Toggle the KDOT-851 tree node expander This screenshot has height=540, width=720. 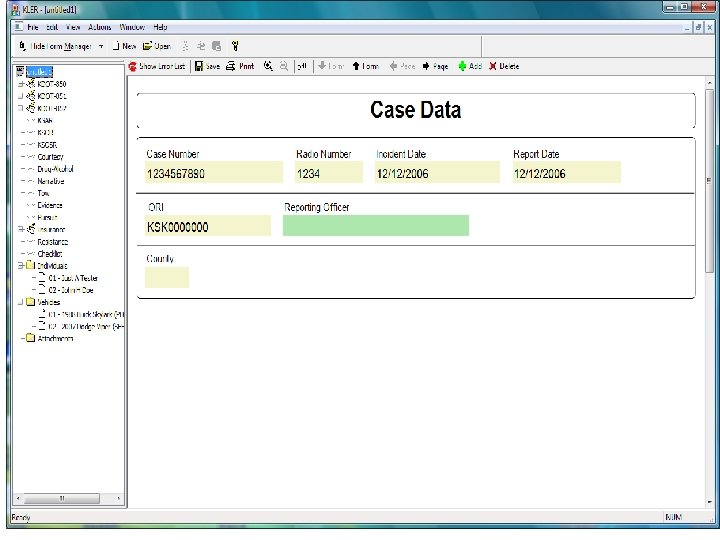tap(20, 96)
